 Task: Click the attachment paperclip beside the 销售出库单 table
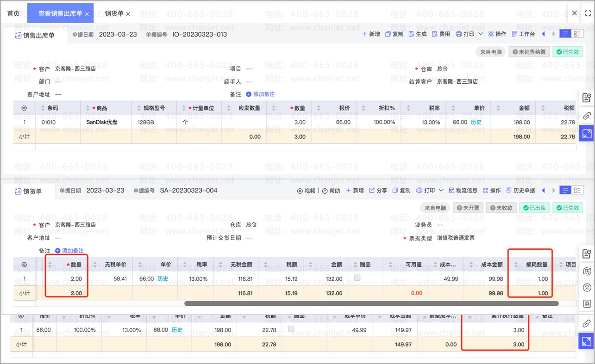[x=587, y=115]
